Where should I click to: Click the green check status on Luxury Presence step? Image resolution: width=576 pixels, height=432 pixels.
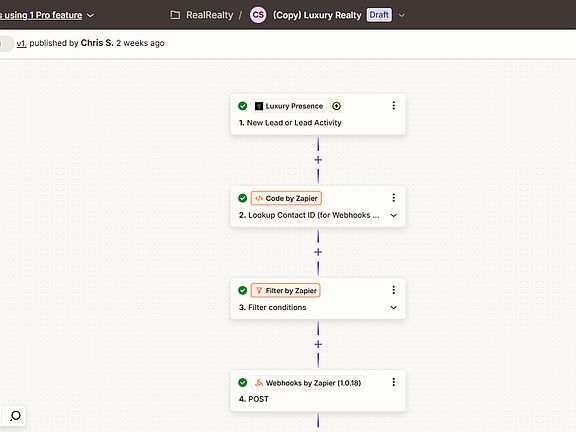(x=242, y=106)
